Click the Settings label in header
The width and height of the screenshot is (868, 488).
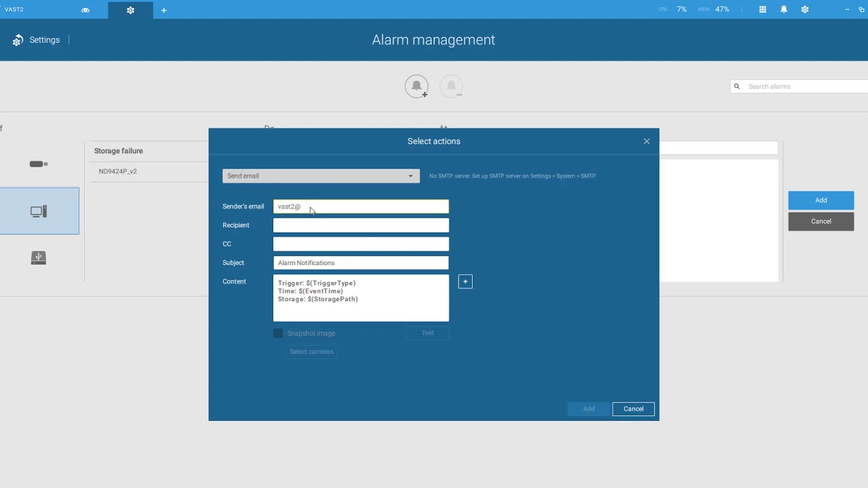click(45, 40)
